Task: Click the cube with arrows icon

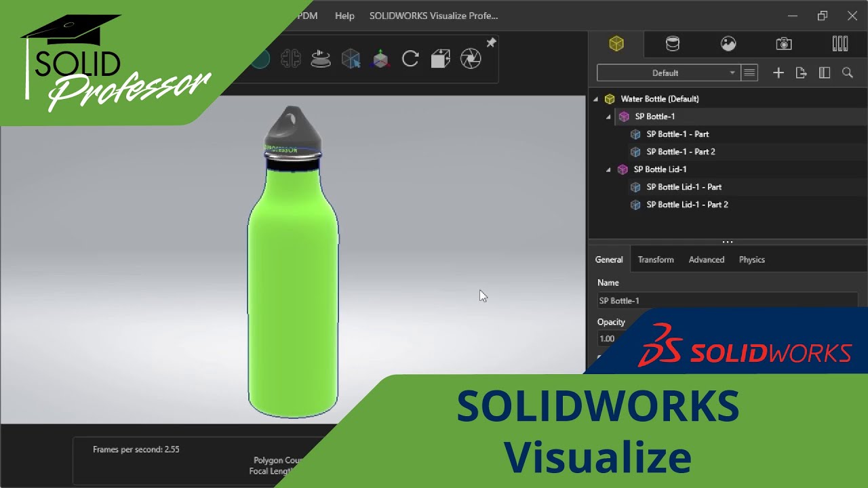Action: (x=440, y=58)
